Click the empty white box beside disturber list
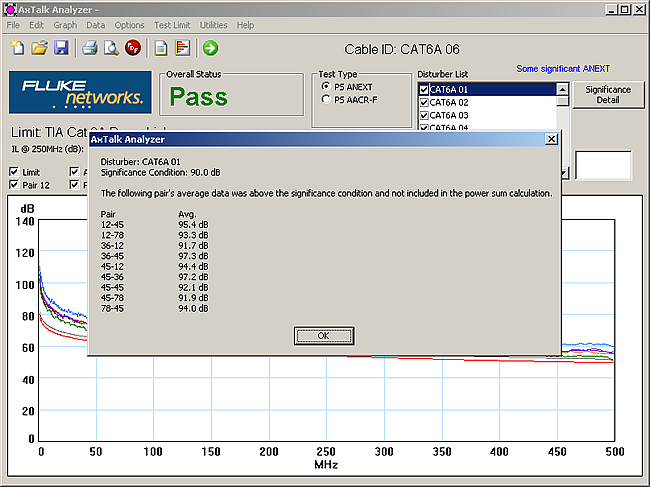Viewport: 650px width, 487px height. pyautogui.click(x=603, y=165)
